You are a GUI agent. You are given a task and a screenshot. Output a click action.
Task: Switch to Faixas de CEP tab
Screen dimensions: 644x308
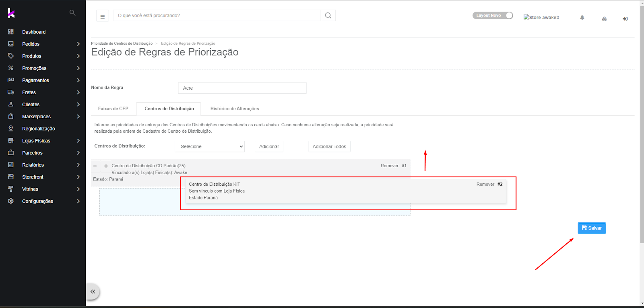(x=113, y=109)
